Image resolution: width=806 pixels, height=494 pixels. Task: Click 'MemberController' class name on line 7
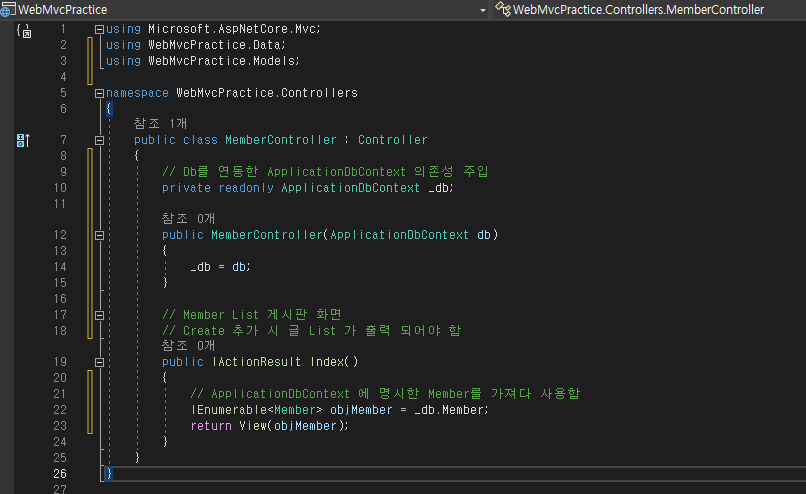(281, 140)
